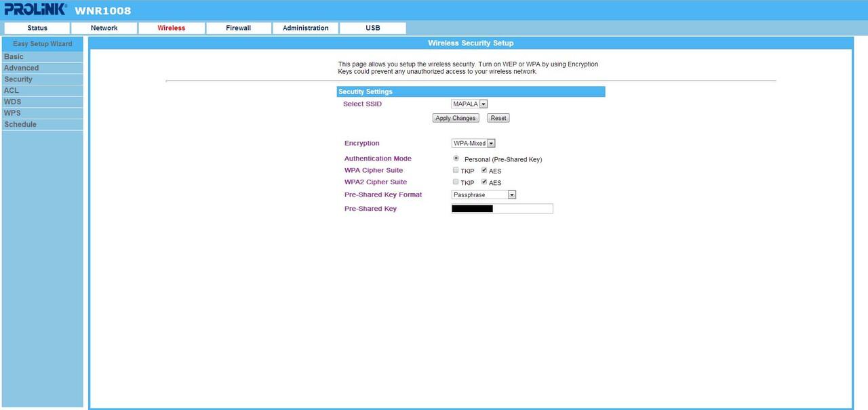Go to the Administration tab
Viewport: 868px width, 410px height.
point(305,28)
